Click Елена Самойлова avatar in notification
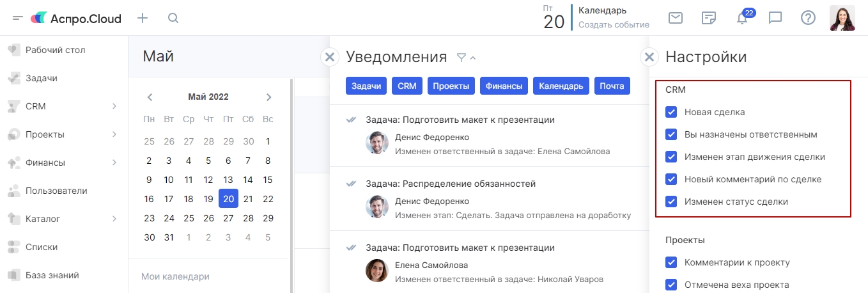The height and width of the screenshot is (293, 868). point(377,271)
